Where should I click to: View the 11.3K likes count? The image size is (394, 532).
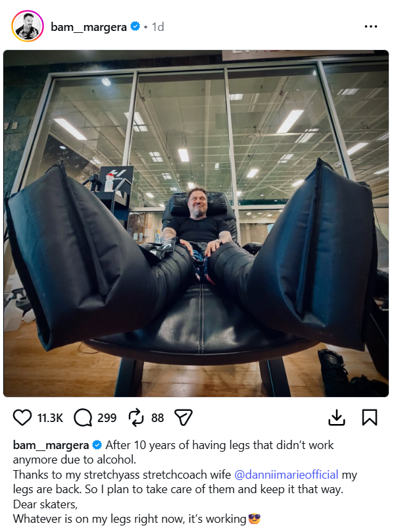click(50, 417)
